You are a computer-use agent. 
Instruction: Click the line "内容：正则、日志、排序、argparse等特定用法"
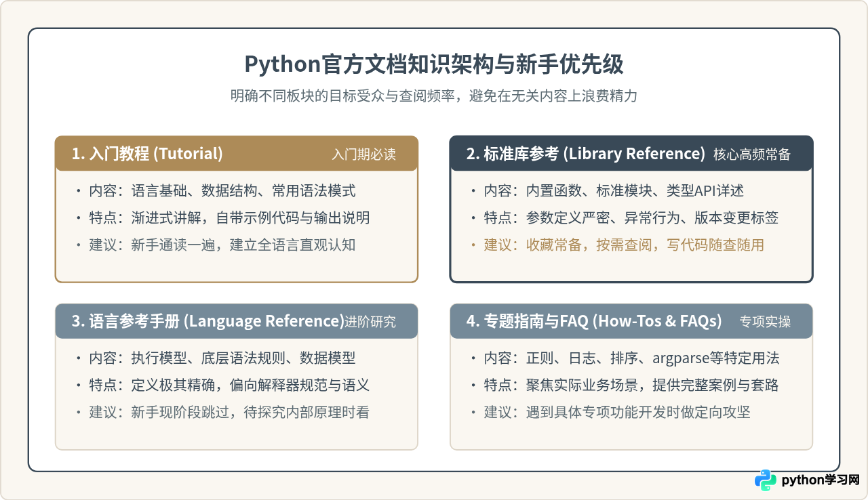631,358
